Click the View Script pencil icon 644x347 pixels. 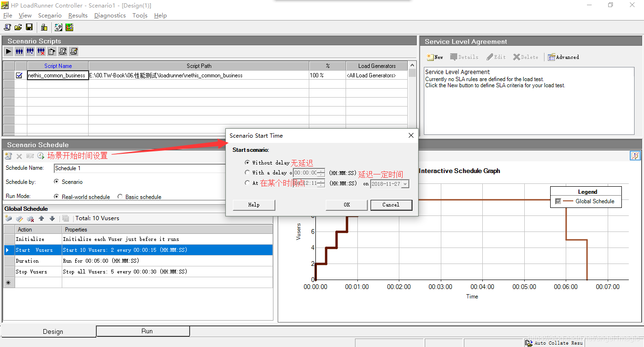pyautogui.click(x=74, y=51)
